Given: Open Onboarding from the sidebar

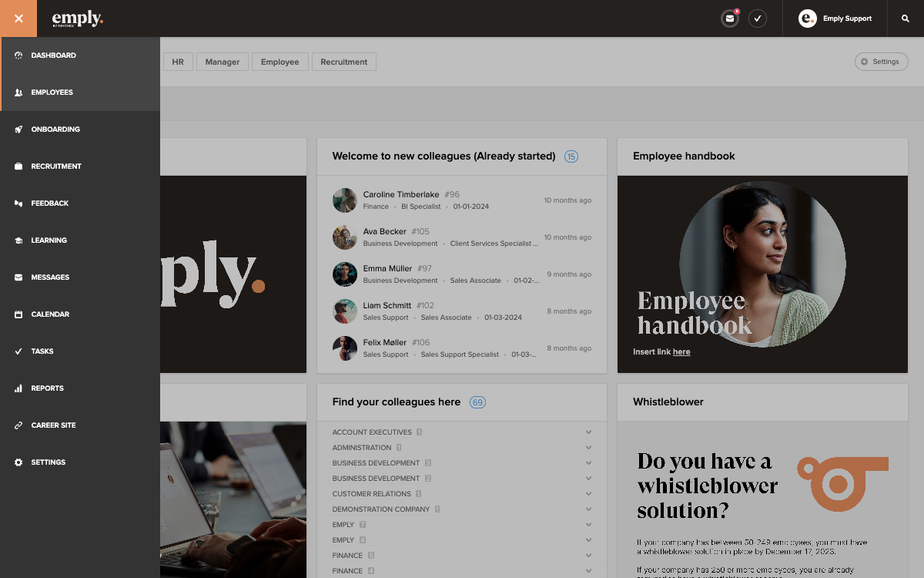Looking at the screenshot, I should (80, 129).
